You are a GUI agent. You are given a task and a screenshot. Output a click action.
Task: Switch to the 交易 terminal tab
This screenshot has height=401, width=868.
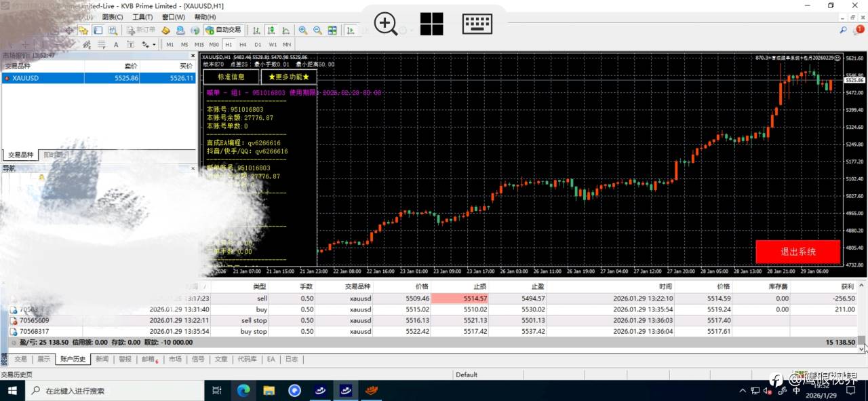[x=20, y=359]
